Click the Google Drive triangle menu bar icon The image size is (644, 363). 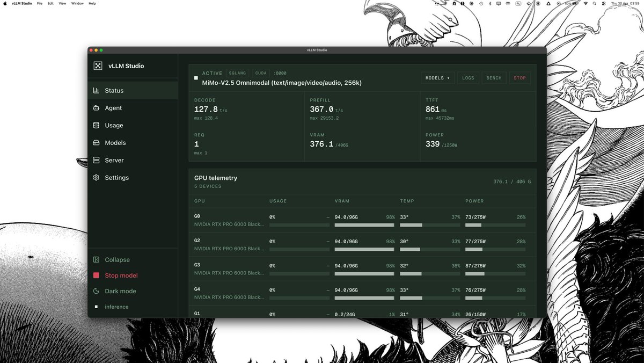click(x=548, y=3)
